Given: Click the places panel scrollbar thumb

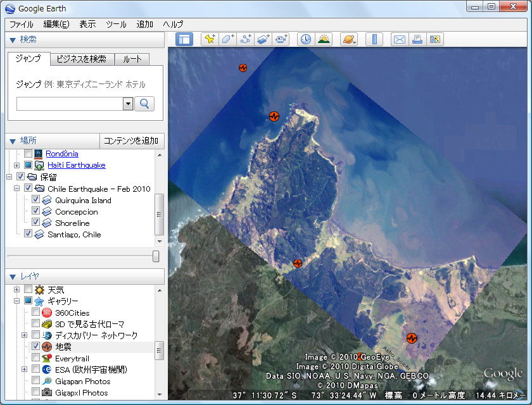Looking at the screenshot, I should pyautogui.click(x=159, y=214).
